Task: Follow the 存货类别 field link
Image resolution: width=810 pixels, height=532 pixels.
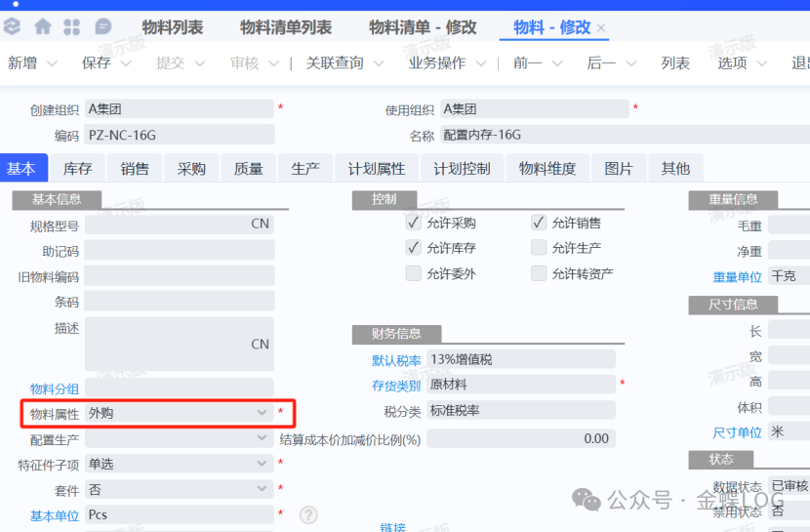Action: tap(396, 385)
